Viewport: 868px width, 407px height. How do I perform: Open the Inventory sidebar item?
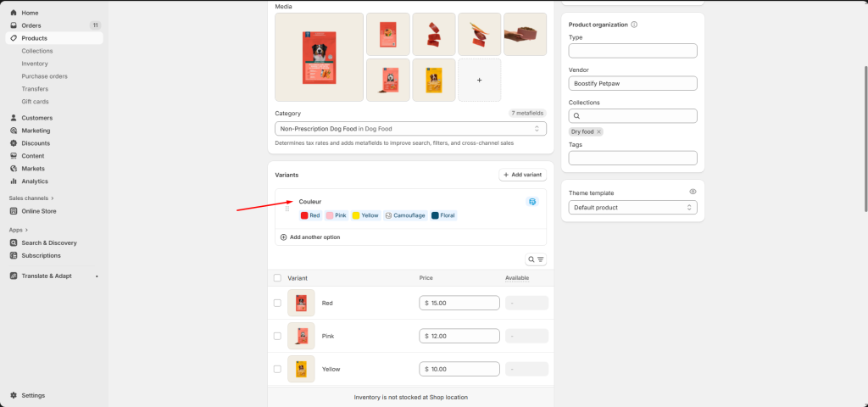click(x=35, y=64)
